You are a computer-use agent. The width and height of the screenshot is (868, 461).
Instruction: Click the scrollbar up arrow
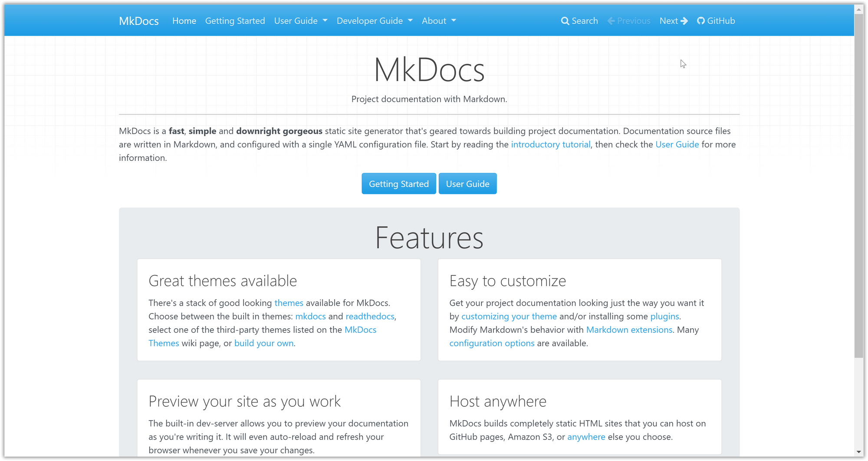858,9
